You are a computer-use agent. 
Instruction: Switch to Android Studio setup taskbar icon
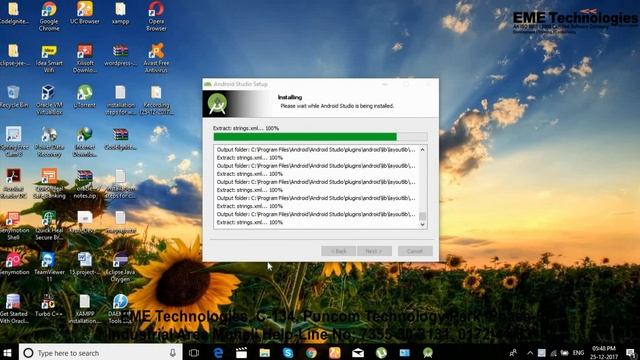click(x=428, y=353)
